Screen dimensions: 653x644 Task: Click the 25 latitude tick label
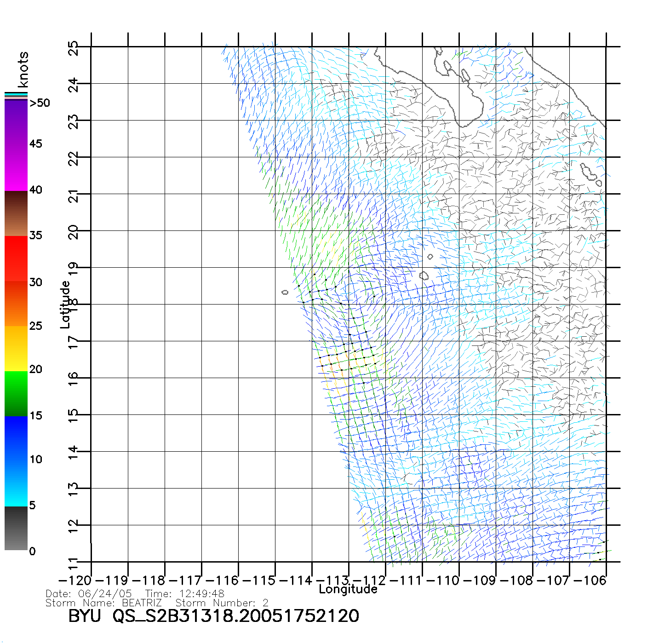pos(73,48)
